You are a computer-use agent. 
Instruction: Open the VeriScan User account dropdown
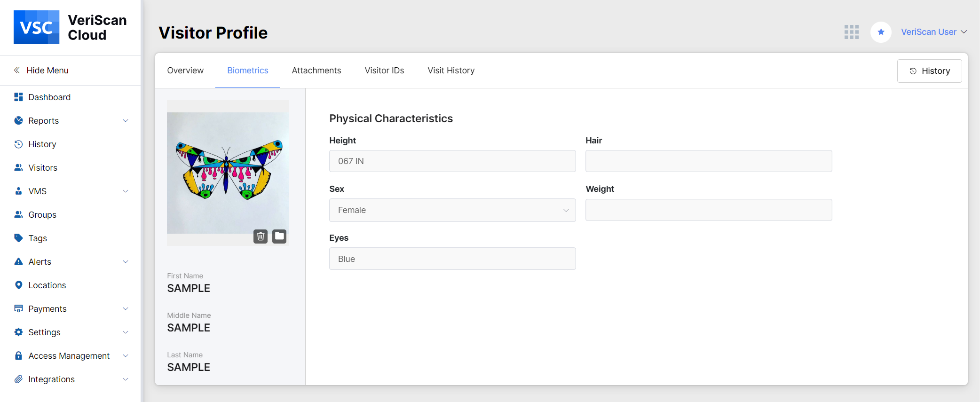pyautogui.click(x=934, y=32)
